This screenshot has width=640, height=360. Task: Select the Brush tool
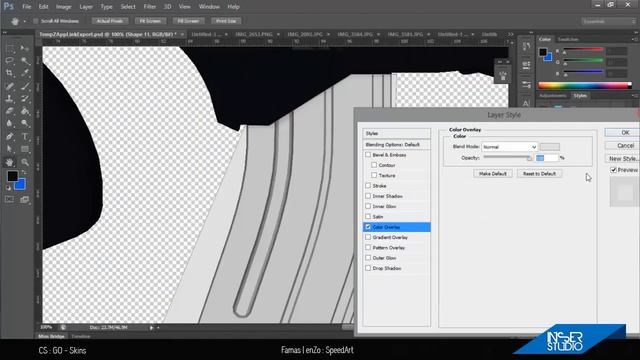(x=25, y=86)
